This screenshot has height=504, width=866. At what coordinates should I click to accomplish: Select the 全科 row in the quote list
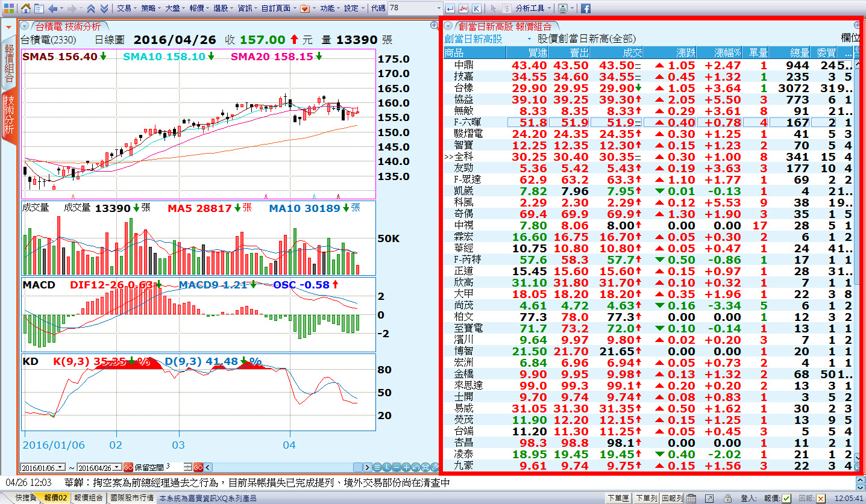pyautogui.click(x=648, y=157)
